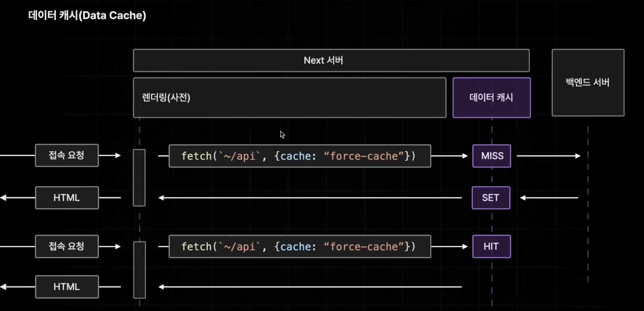Screen dimensions: 644x311
Task: Click the arrow from MISS to backend
Action: tap(548, 156)
